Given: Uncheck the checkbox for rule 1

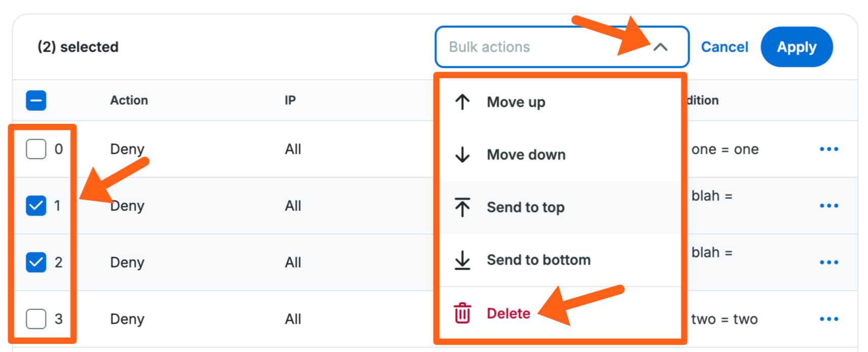Looking at the screenshot, I should pos(36,206).
